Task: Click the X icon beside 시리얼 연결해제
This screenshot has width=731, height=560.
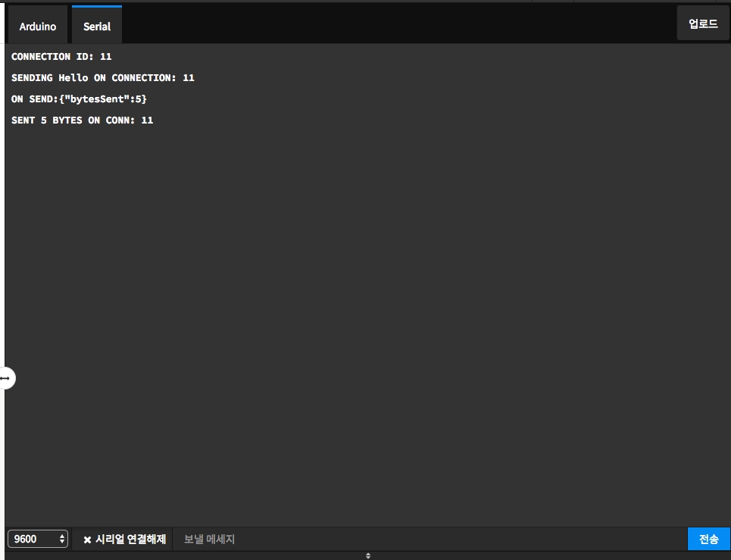Action: pos(87,540)
